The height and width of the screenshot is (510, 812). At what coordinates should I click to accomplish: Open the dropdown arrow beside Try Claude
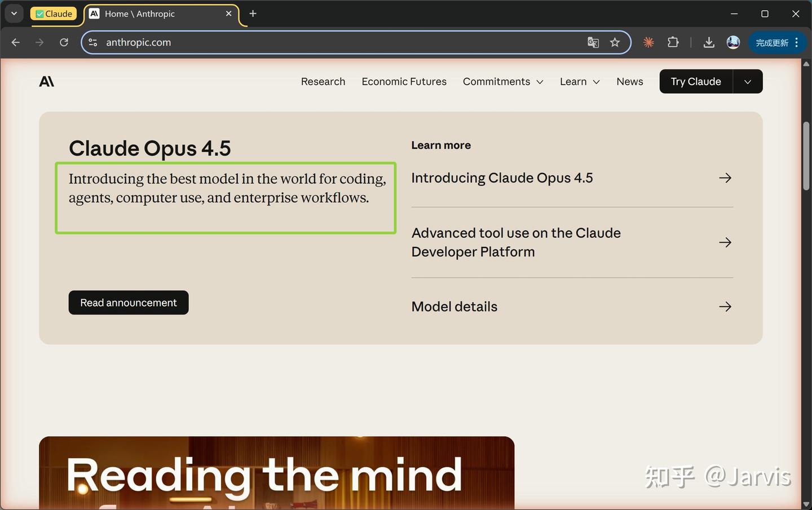click(x=748, y=82)
